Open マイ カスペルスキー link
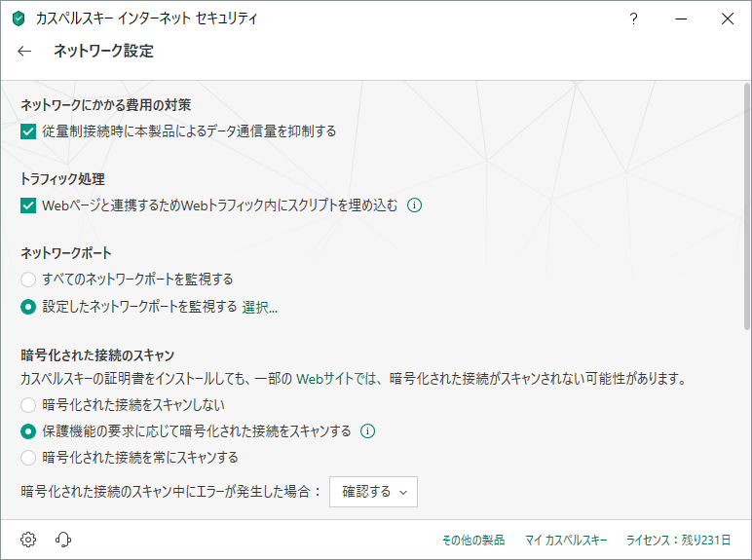The width and height of the screenshot is (752, 560). click(x=566, y=540)
